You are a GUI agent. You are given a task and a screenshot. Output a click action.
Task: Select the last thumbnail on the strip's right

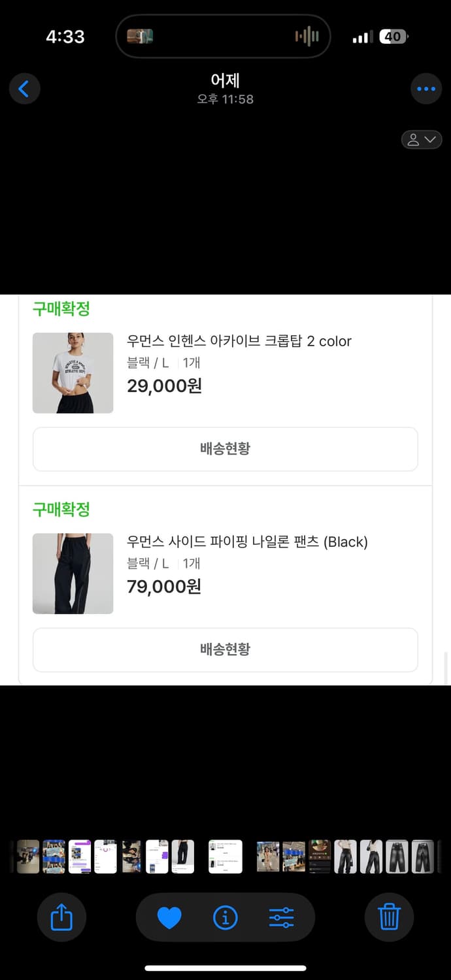pyautogui.click(x=423, y=857)
